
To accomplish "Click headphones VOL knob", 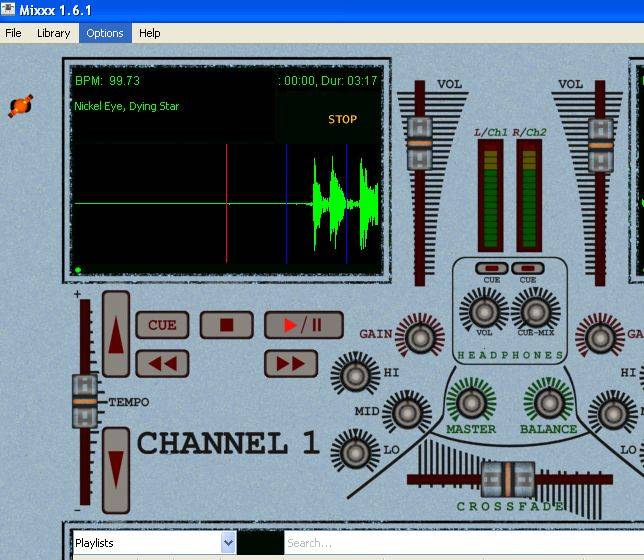I will pyautogui.click(x=484, y=311).
